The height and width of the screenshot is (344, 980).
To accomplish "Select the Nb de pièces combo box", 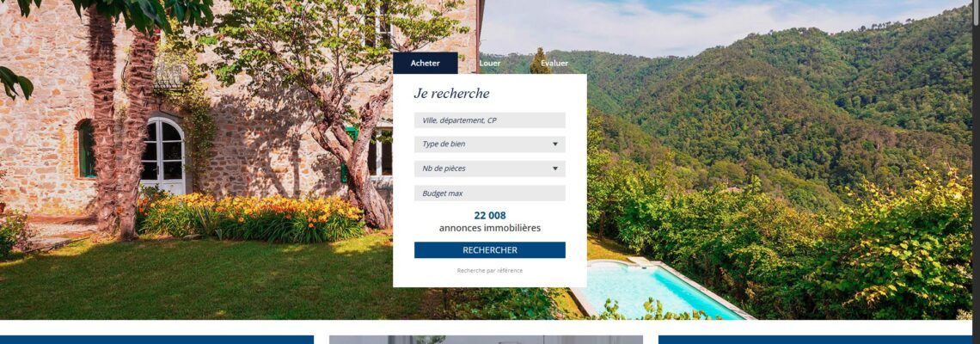I will (489, 169).
